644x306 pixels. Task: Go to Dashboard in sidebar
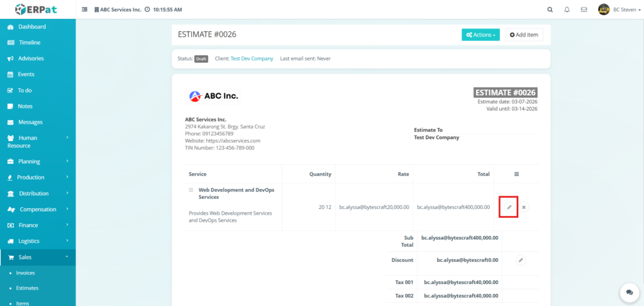(31, 27)
